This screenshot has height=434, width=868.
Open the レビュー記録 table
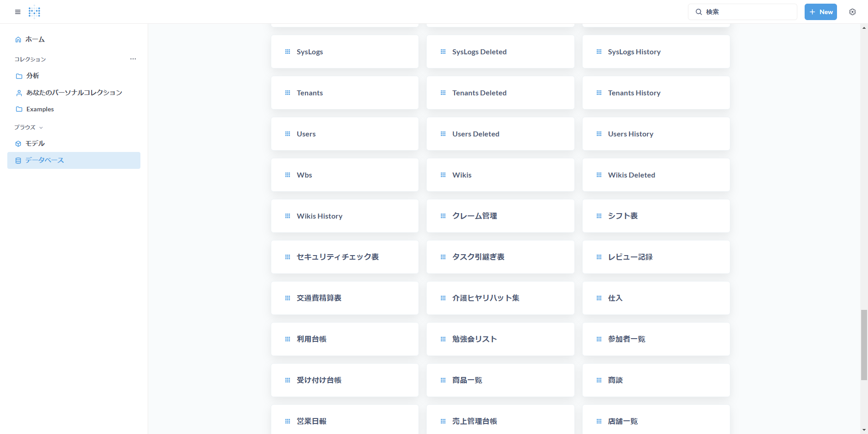(x=656, y=257)
